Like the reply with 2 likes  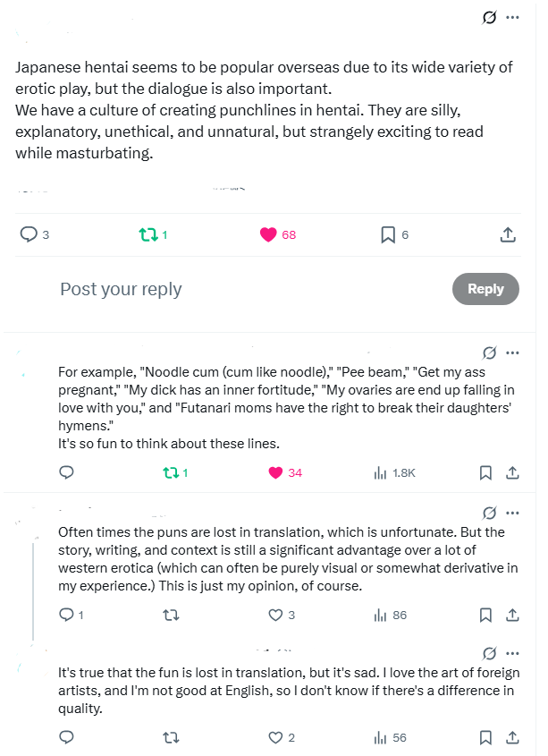pos(275,737)
